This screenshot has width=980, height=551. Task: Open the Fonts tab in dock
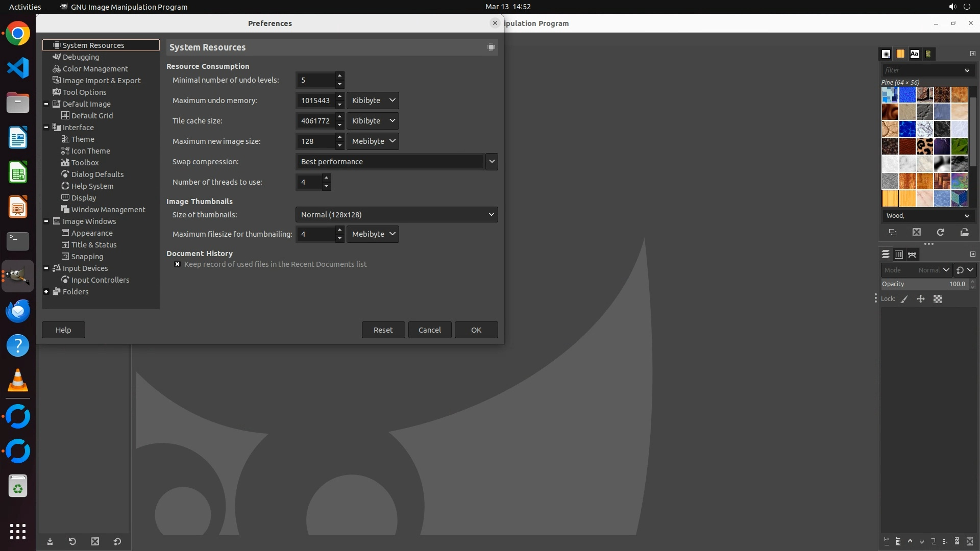[914, 54]
